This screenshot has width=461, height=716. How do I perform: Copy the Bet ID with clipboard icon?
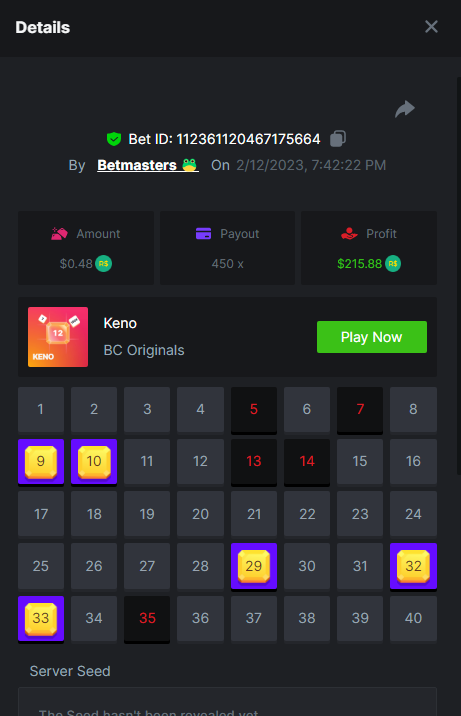point(338,138)
